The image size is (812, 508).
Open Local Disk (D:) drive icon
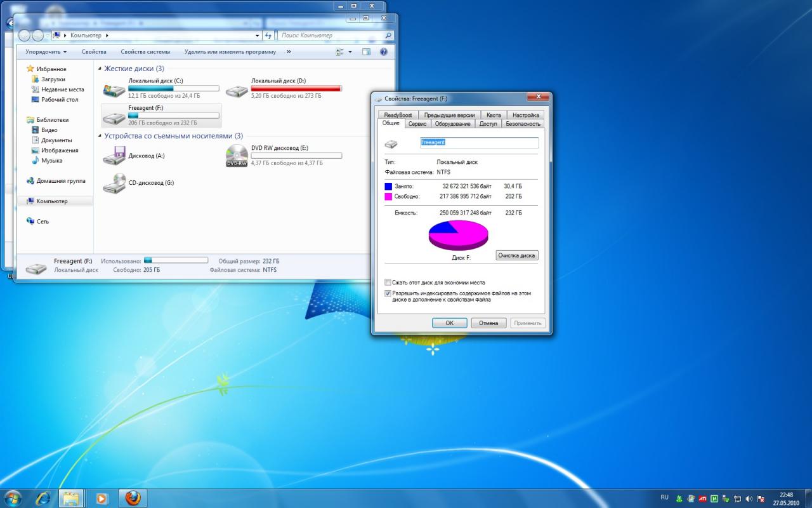[x=237, y=91]
